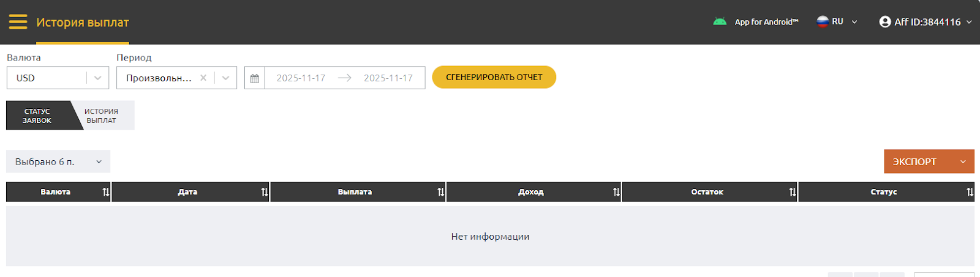The width and height of the screenshot is (980, 277).
Task: Sort by Выплата column arrows
Action: click(440, 192)
